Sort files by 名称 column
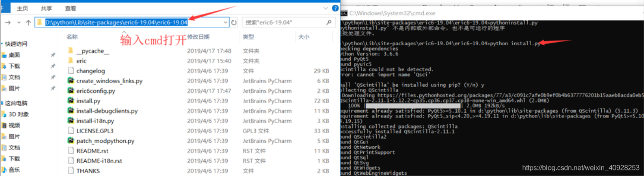 coord(72,37)
